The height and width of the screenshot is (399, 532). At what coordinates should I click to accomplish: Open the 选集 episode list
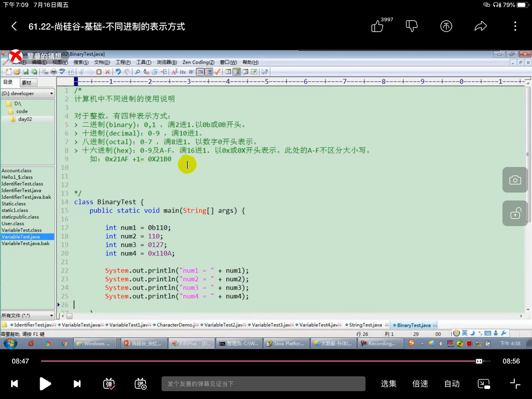click(x=389, y=384)
